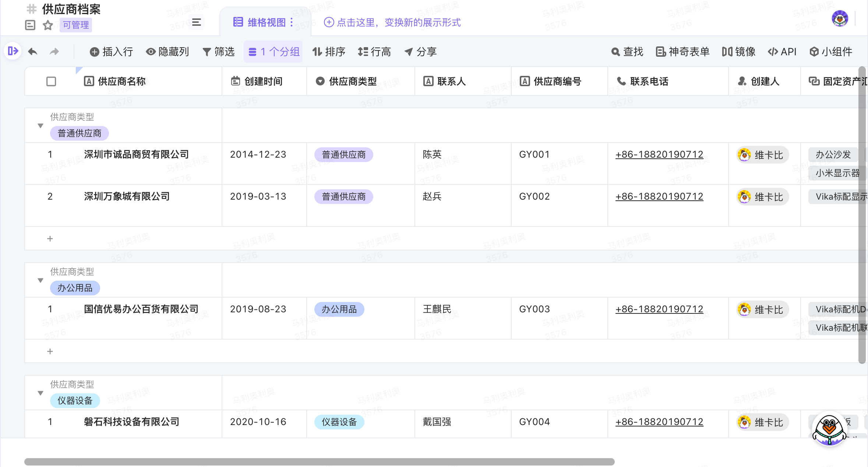Add a row in 办公用品 group
The image size is (868, 467).
coord(50,351)
